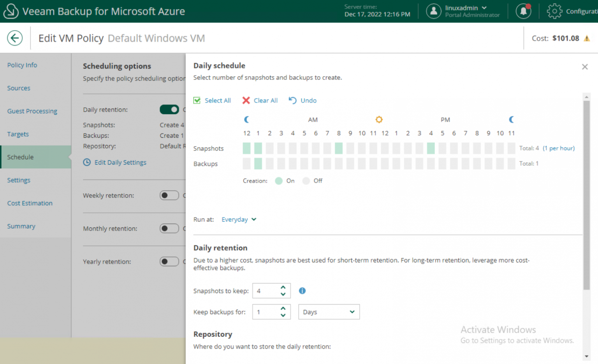598x364 pixels.
Task: Open the Veeam Backup home logo
Action: point(11,11)
